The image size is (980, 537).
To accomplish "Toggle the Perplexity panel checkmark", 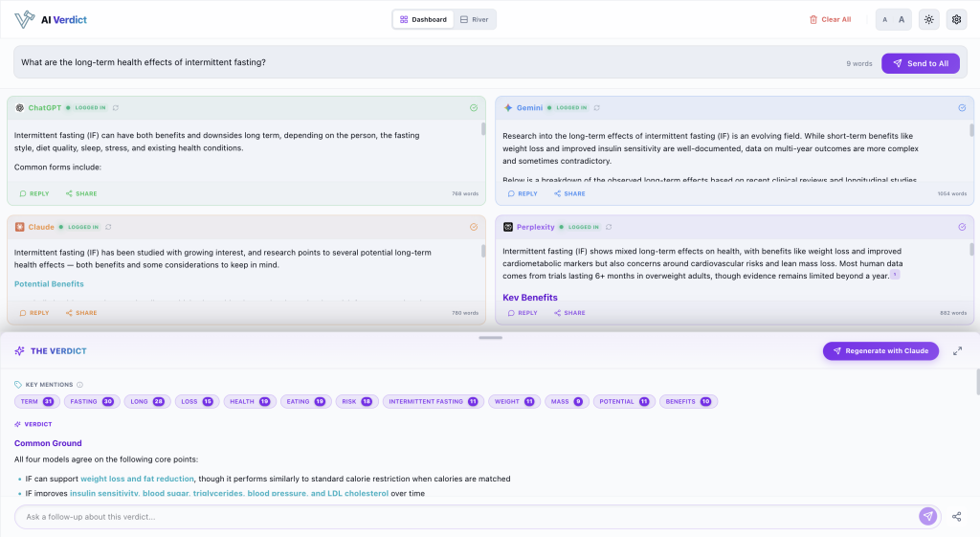I will tap(962, 227).
